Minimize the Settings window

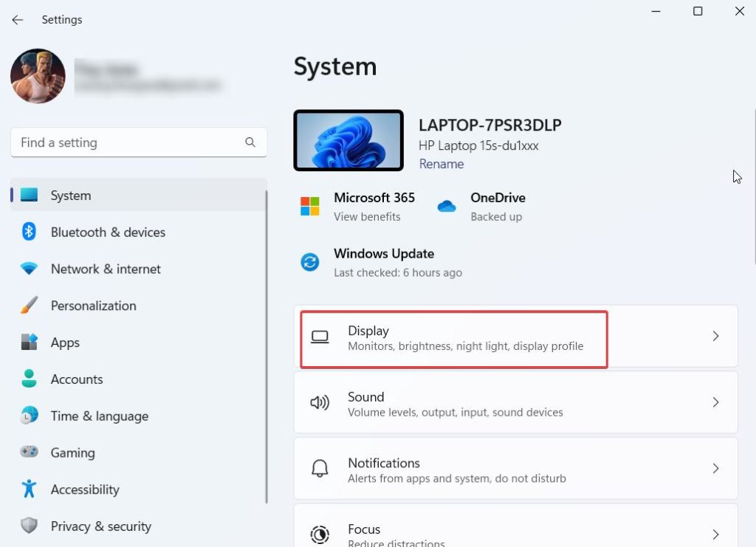click(x=656, y=11)
